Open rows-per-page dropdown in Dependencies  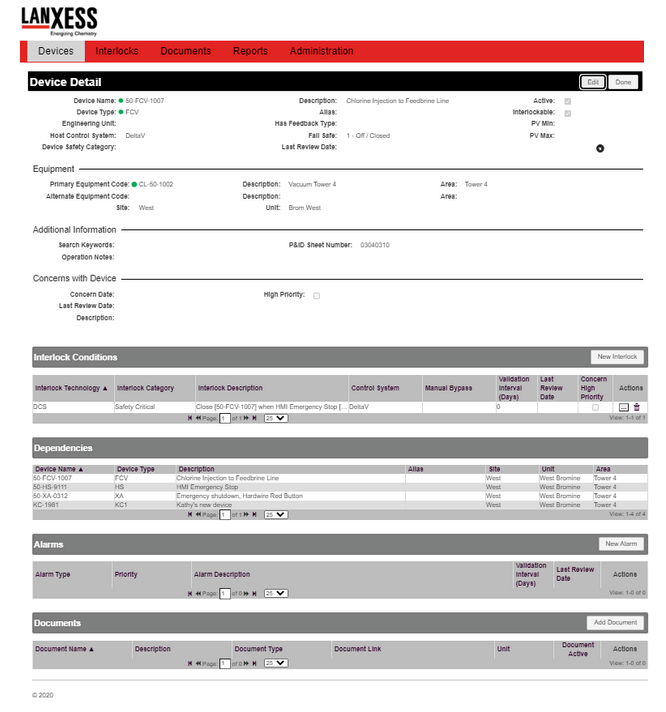(x=276, y=514)
